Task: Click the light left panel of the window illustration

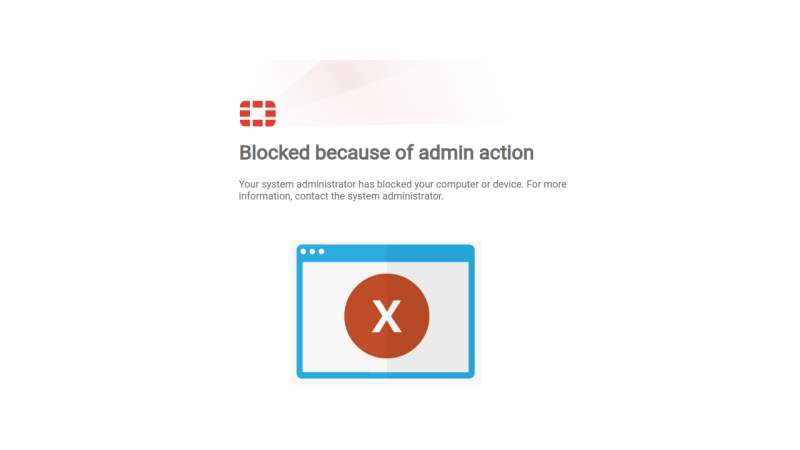Action: 323,316
